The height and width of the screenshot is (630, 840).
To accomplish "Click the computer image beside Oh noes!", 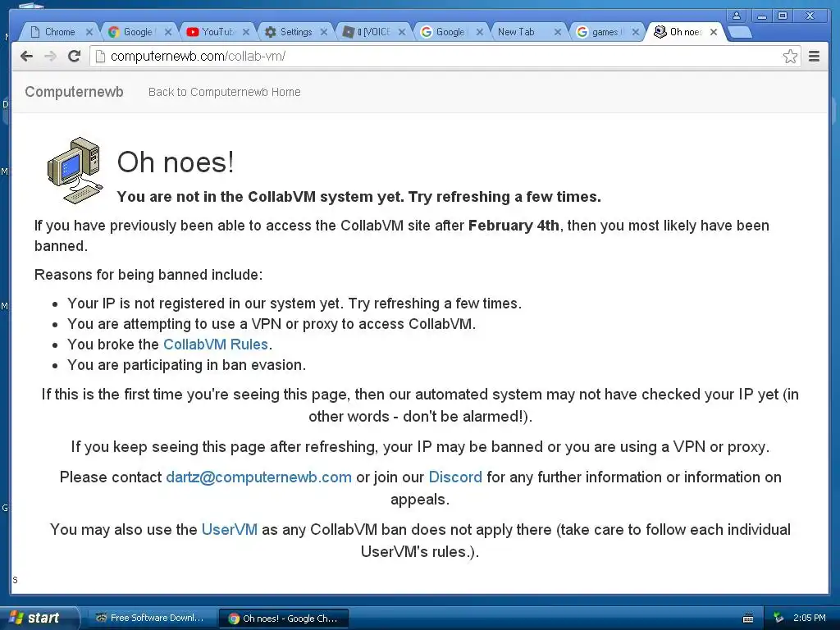I will point(75,171).
